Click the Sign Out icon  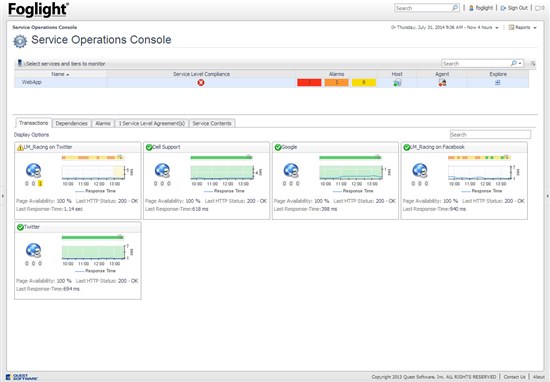point(503,8)
